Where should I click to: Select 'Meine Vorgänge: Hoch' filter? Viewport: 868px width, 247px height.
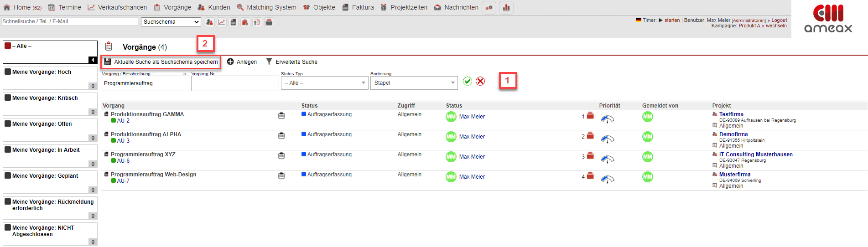coord(50,78)
